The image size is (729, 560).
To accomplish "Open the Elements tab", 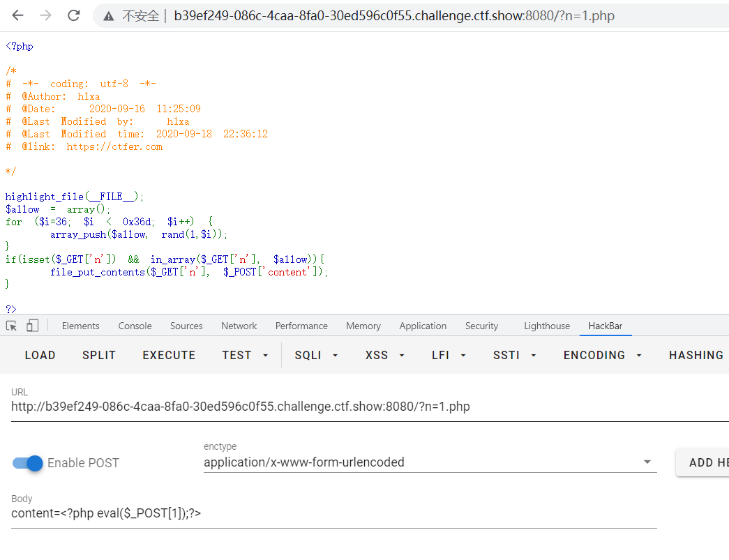I will click(80, 326).
